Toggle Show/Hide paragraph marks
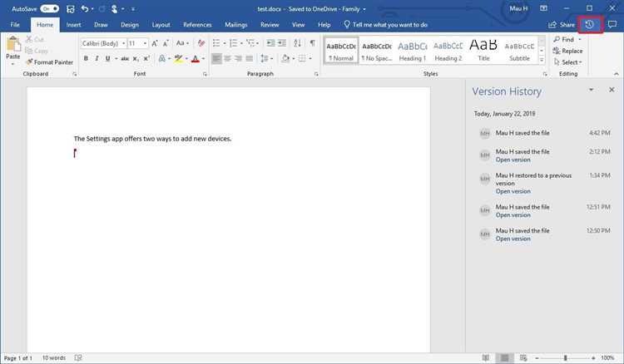Screen dimensions: 624x364 pyautogui.click(x=312, y=43)
